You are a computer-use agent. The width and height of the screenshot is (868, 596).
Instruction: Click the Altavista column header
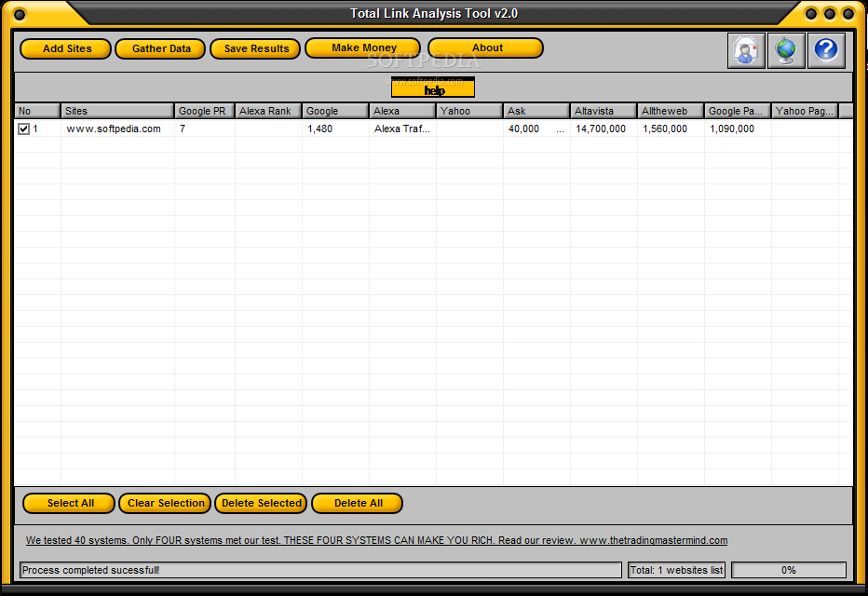tap(604, 111)
